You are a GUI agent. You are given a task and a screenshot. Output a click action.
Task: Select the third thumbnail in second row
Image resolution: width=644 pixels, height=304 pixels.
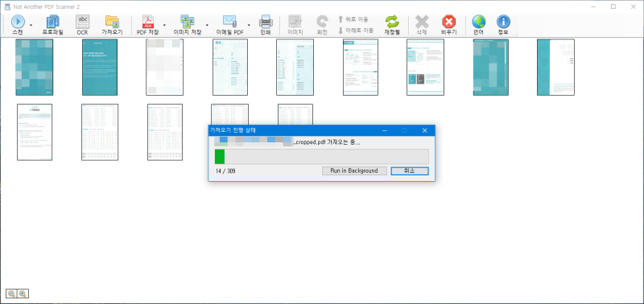point(165,132)
